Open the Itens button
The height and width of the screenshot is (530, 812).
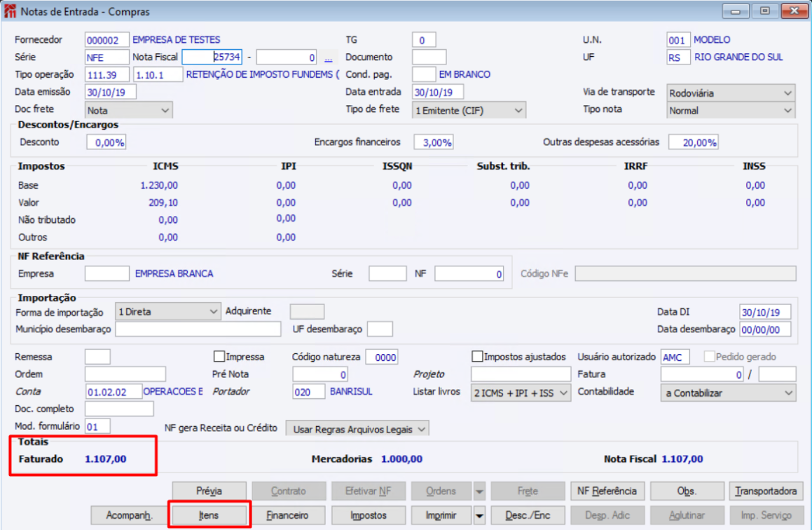209,515
